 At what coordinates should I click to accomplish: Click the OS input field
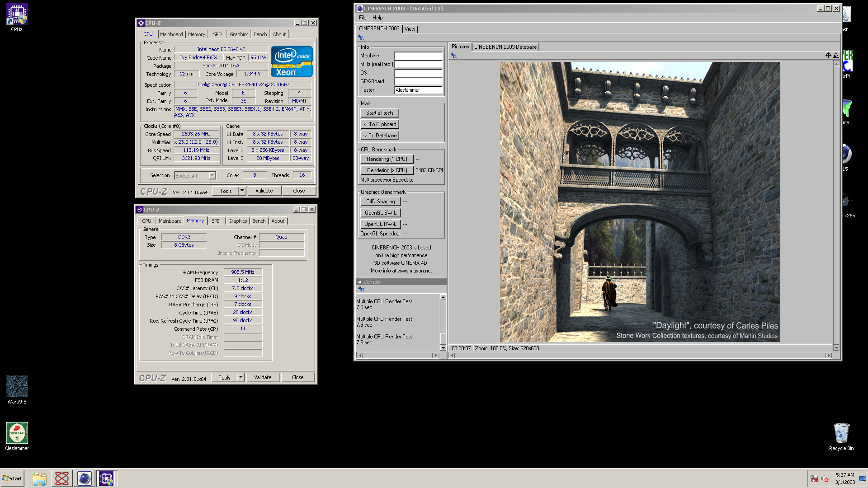tap(418, 73)
